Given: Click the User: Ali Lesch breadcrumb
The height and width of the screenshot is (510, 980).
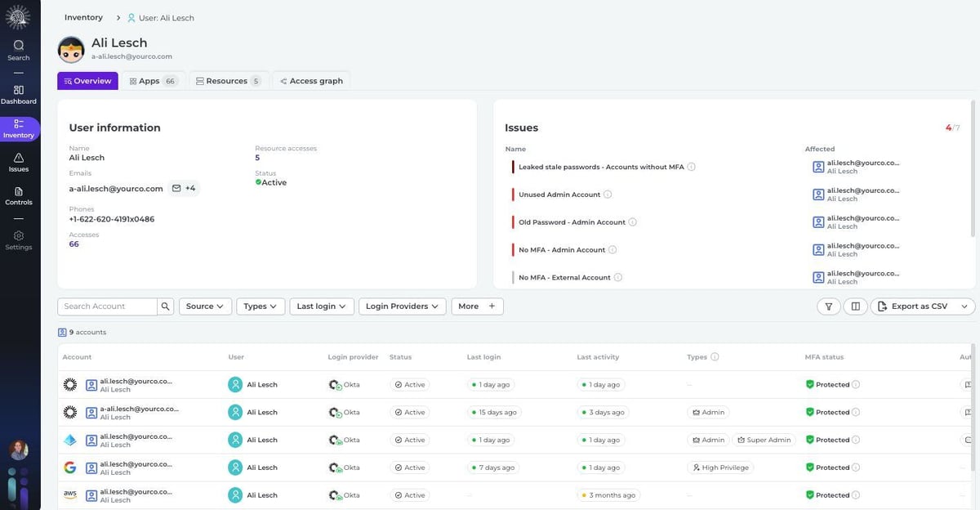Looking at the screenshot, I should pyautogui.click(x=160, y=18).
